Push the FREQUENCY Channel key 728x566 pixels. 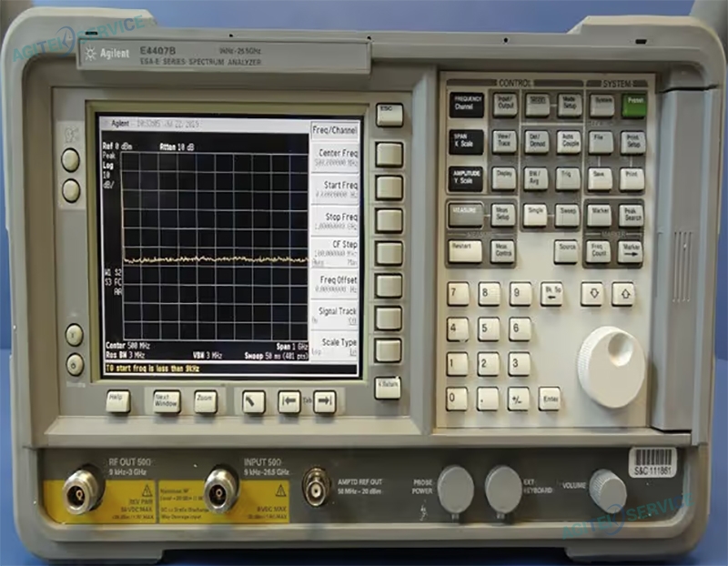click(467, 105)
